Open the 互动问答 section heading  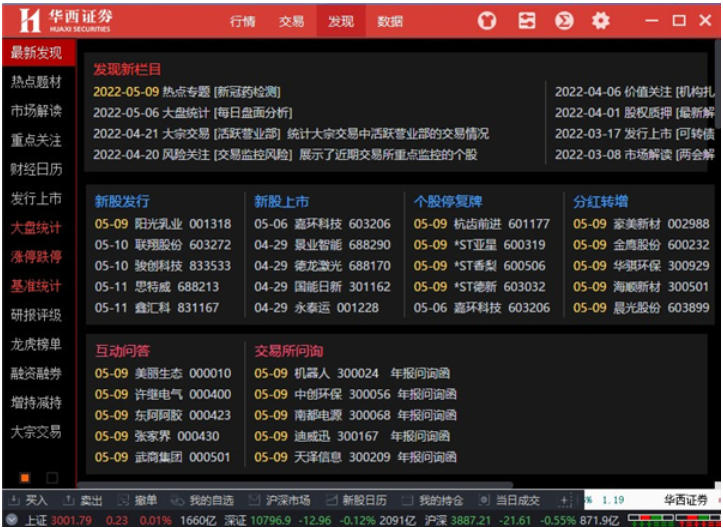click(123, 351)
